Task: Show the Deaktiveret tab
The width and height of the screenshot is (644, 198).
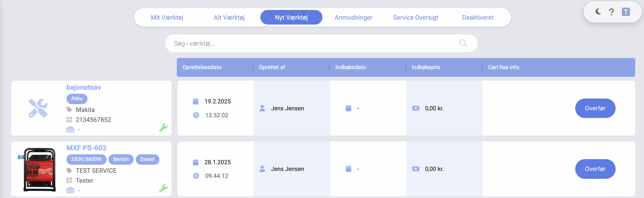Action: 478,18
